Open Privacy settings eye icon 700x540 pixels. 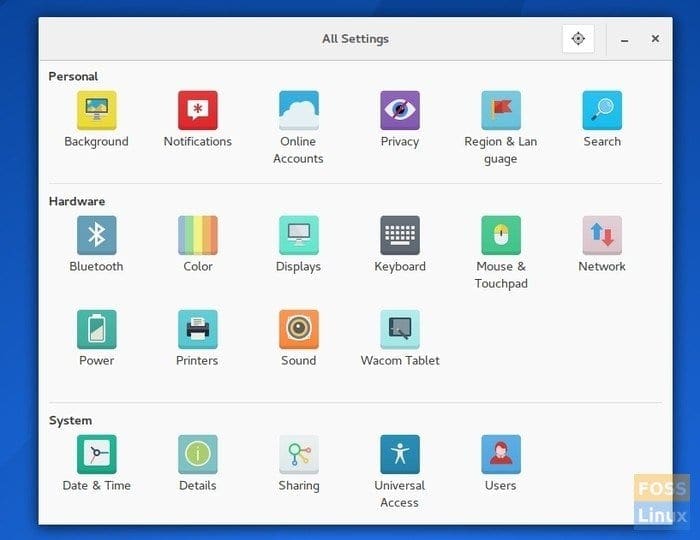click(400, 110)
